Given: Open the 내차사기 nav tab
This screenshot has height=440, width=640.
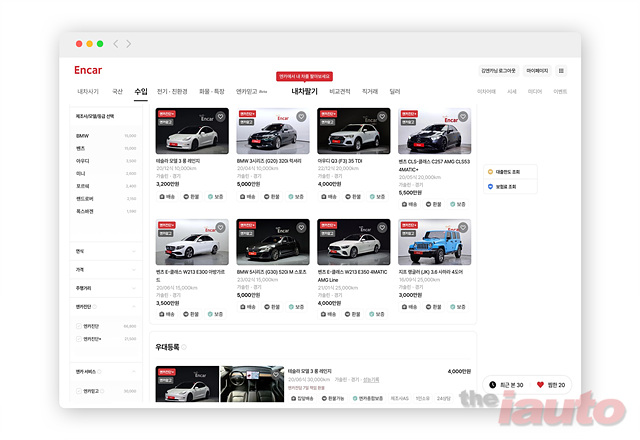Looking at the screenshot, I should pos(88,91).
